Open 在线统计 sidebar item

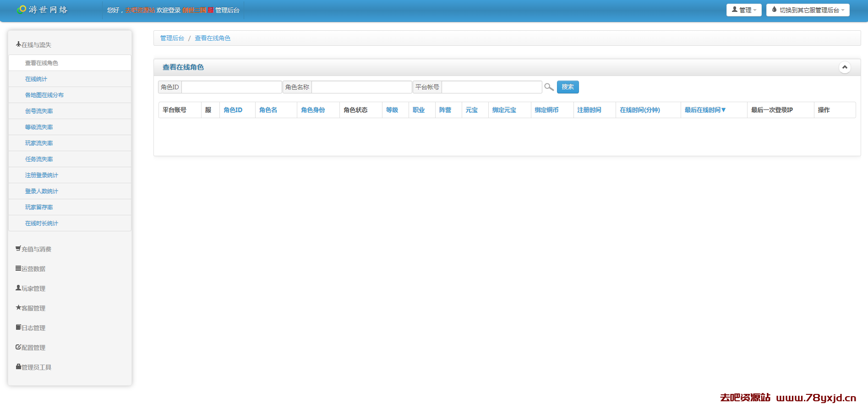pyautogui.click(x=70, y=79)
